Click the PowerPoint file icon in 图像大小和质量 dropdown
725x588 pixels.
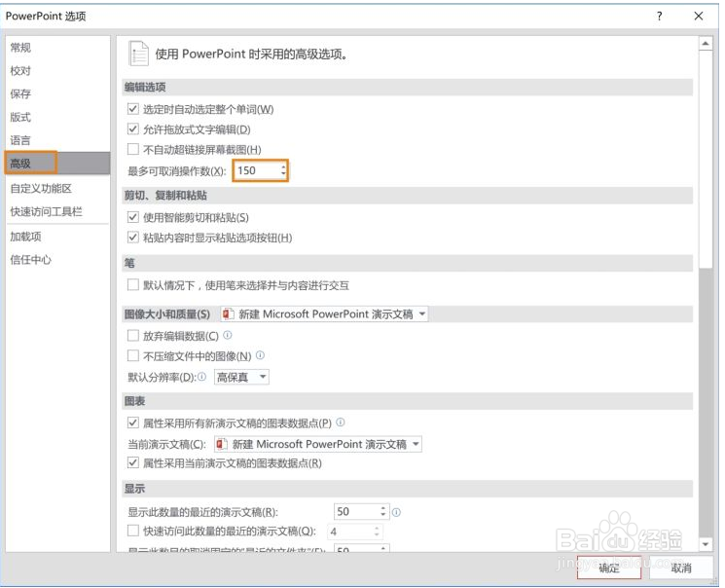(227, 314)
